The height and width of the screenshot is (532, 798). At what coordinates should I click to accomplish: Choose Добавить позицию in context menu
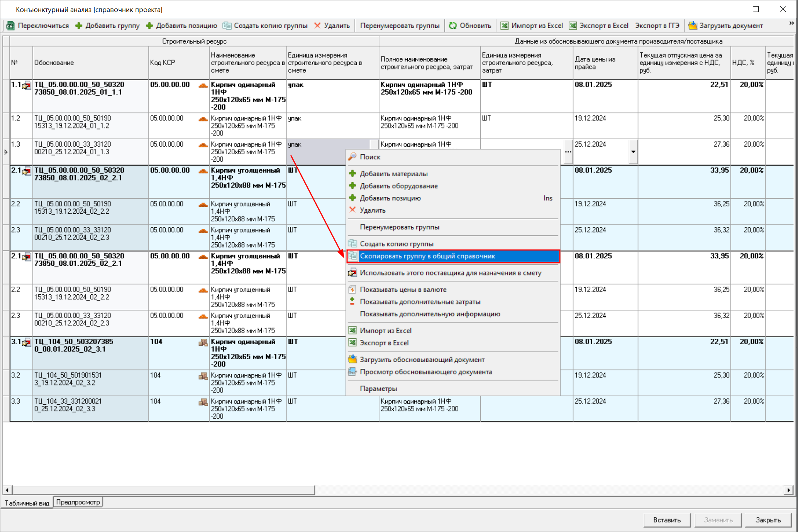coord(453,198)
